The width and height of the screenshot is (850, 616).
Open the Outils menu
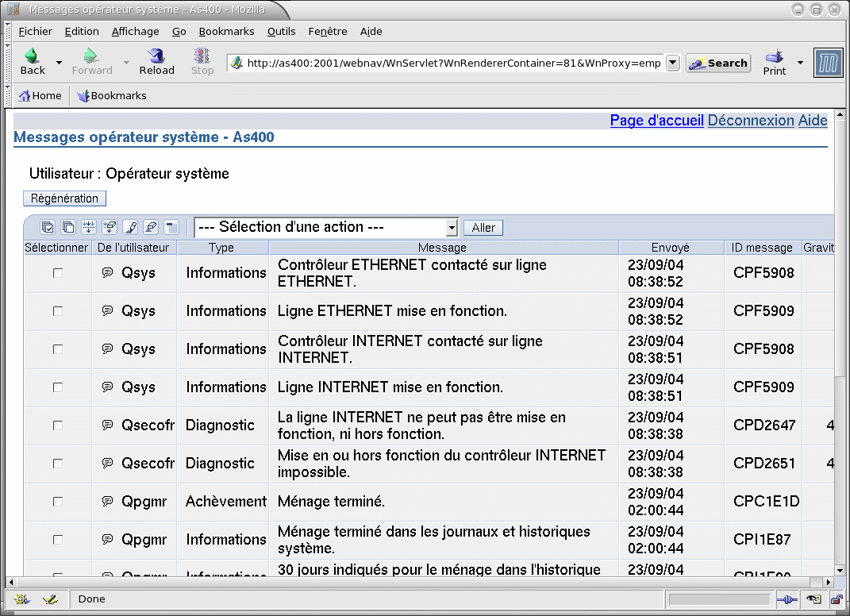(x=281, y=32)
